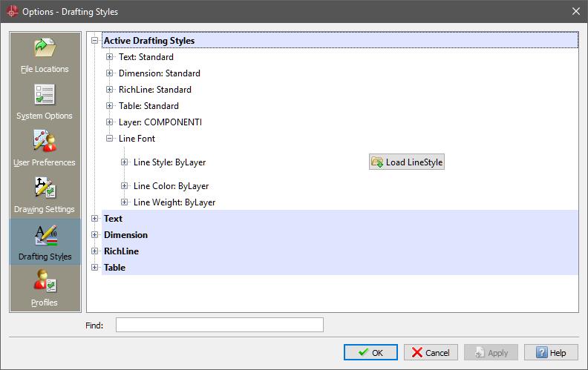Expand the RichLine: Standard node
Image resolution: width=588 pixels, height=370 pixels.
109,90
